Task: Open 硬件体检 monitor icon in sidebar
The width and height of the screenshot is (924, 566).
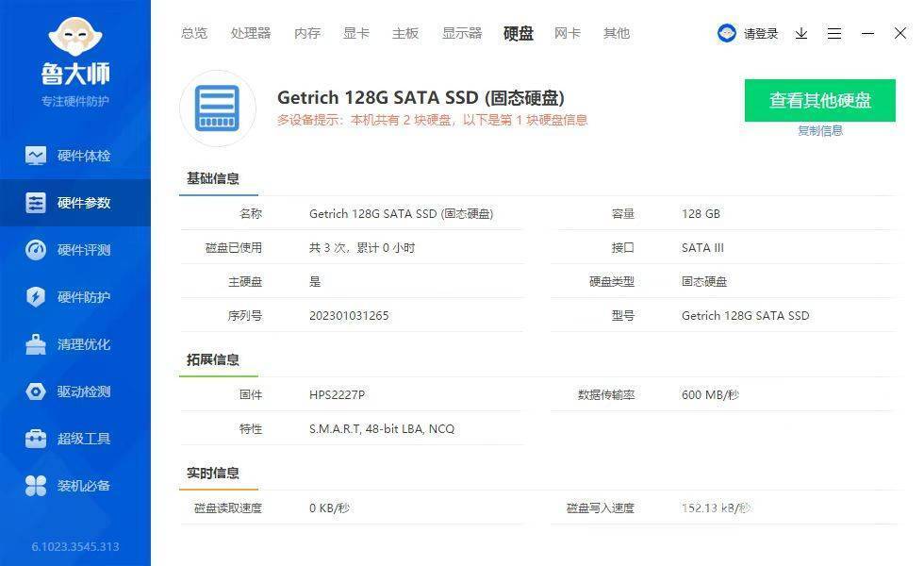Action: [36, 156]
